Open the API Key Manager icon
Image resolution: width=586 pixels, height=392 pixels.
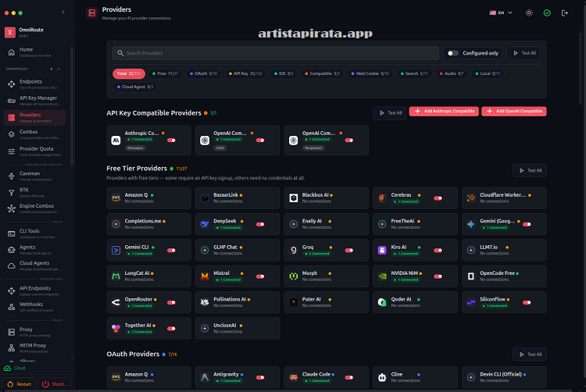coord(12,101)
